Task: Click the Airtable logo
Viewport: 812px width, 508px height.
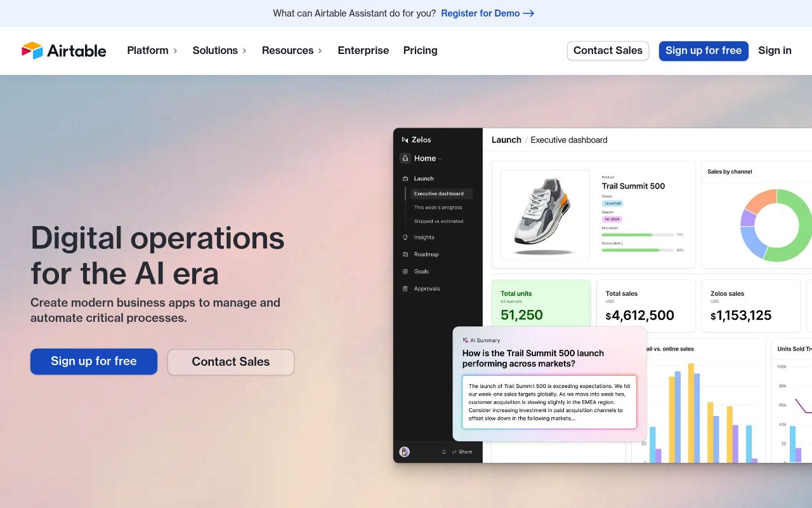Action: click(x=63, y=51)
